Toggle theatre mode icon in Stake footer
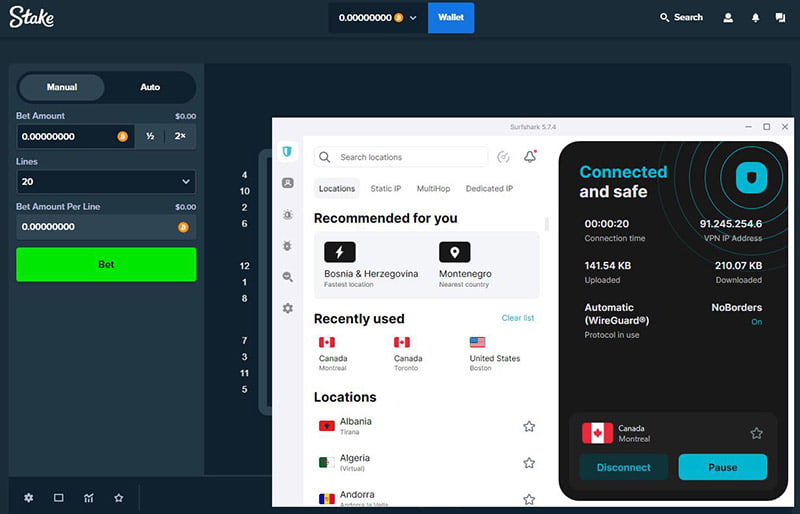The width and height of the screenshot is (800, 514). [59, 497]
